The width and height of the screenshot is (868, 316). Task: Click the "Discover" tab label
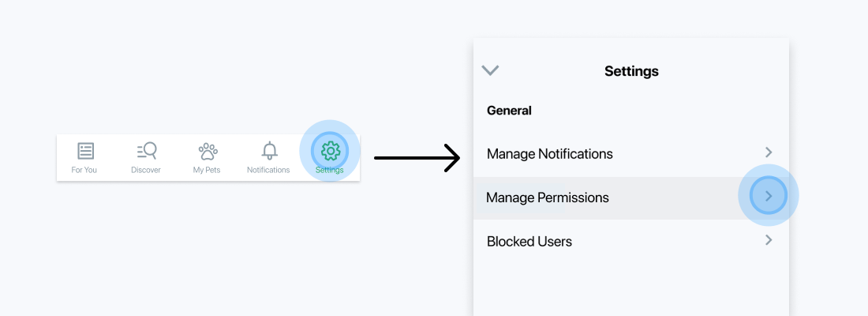pyautogui.click(x=146, y=170)
